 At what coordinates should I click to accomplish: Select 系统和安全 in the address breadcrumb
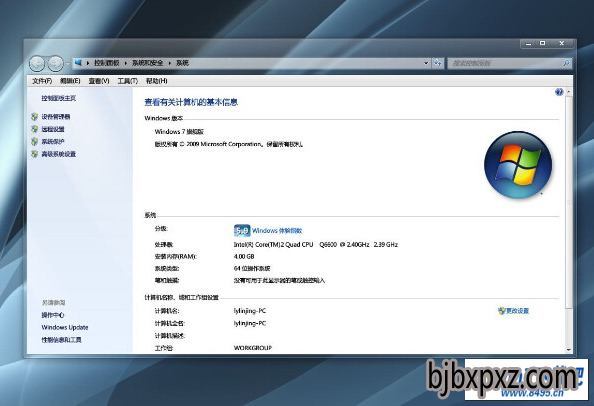click(x=147, y=63)
